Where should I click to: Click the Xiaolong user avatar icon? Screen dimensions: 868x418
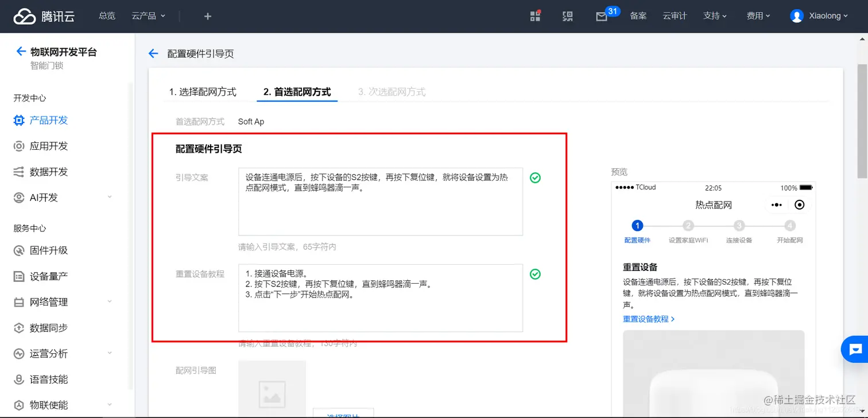797,16
